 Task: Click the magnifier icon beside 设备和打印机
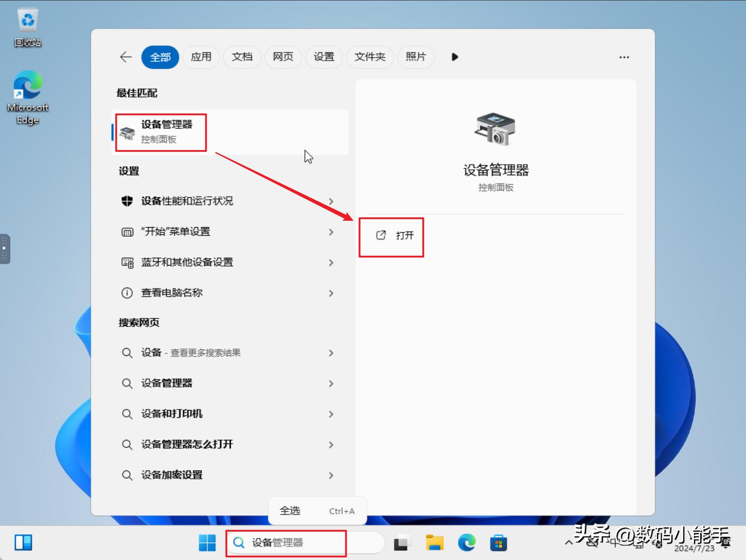pyautogui.click(x=127, y=414)
